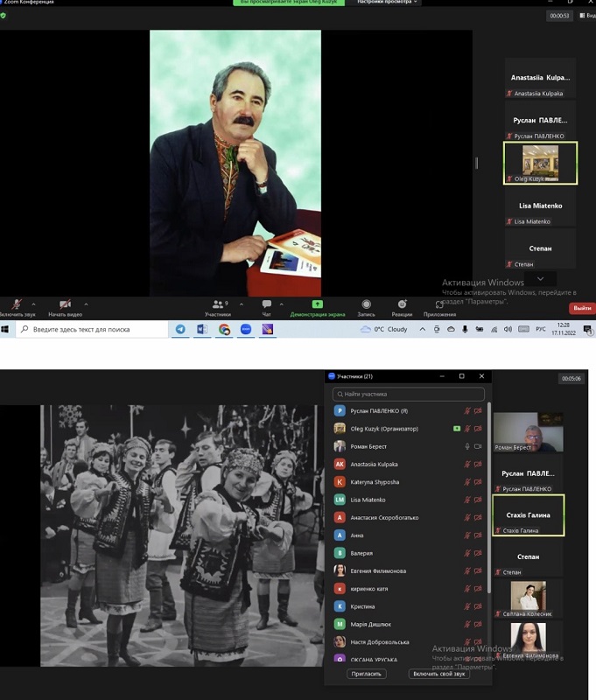This screenshot has height=700, width=596.
Task: Click the Windows Start button
Action: pos(5,329)
